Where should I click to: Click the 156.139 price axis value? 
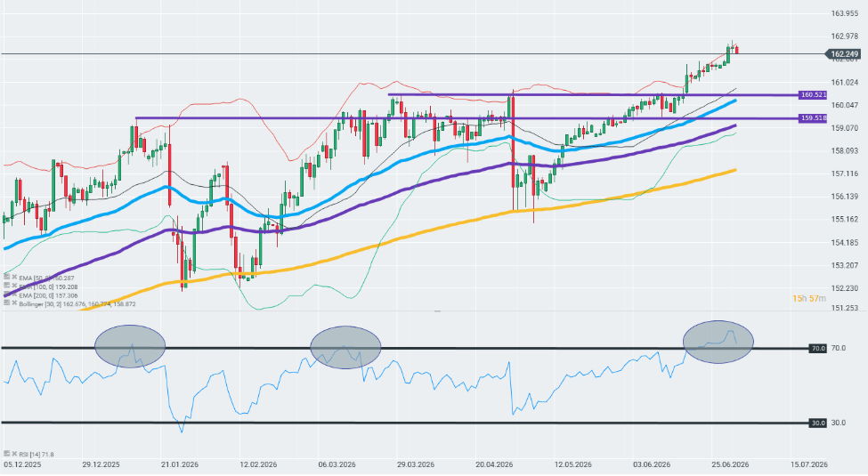coord(845,196)
